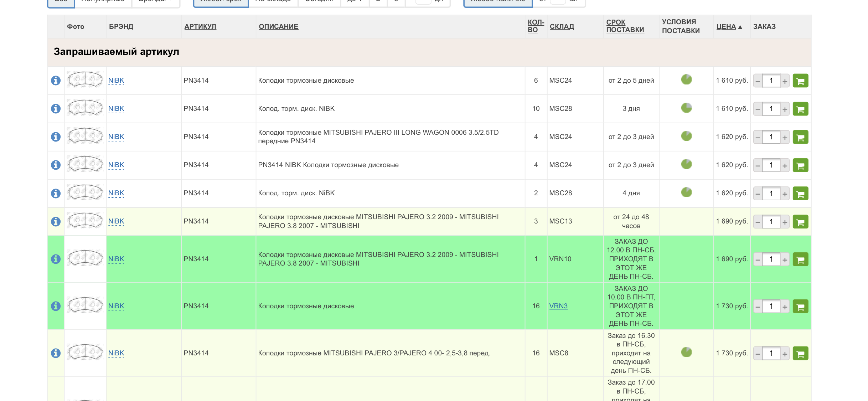Click the cart icon in the VRN10 row

click(x=800, y=259)
